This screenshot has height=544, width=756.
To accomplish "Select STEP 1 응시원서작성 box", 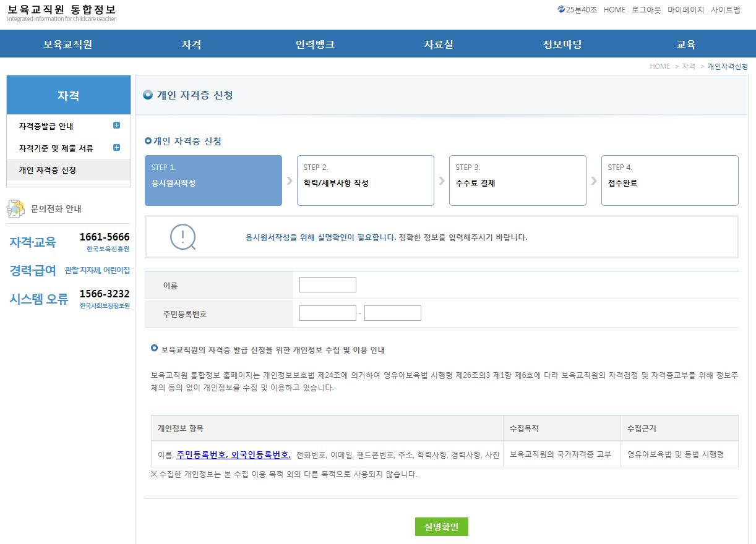I will (x=213, y=181).
